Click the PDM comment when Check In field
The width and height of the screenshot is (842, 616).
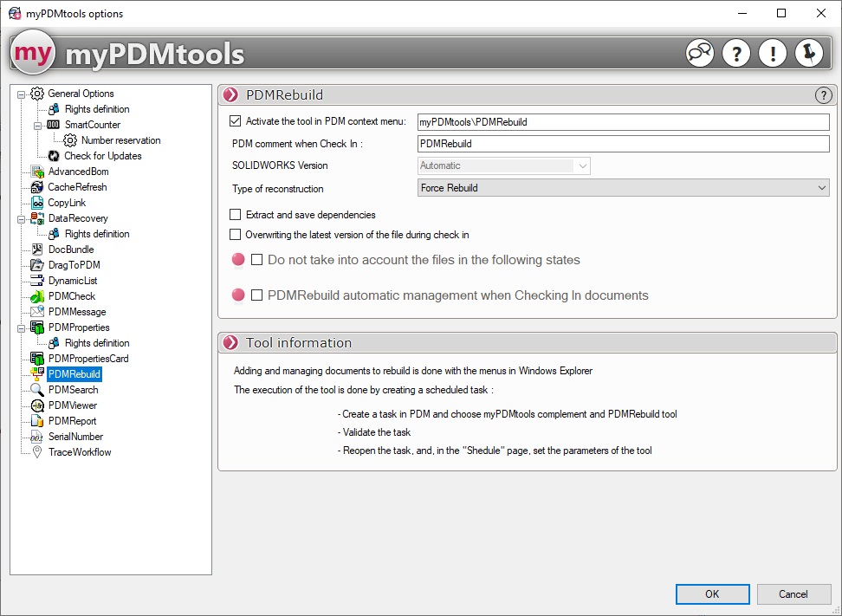[x=623, y=144]
